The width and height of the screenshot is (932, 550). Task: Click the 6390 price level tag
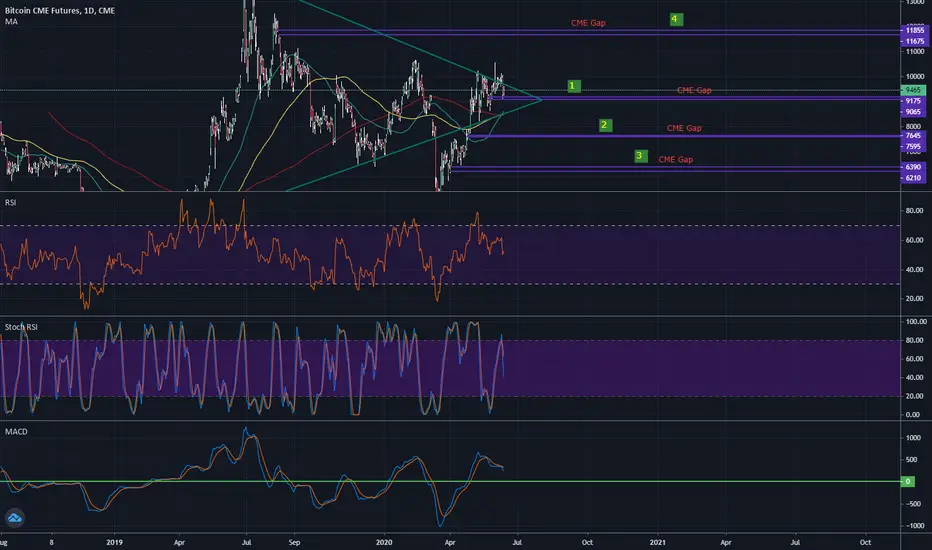913,167
